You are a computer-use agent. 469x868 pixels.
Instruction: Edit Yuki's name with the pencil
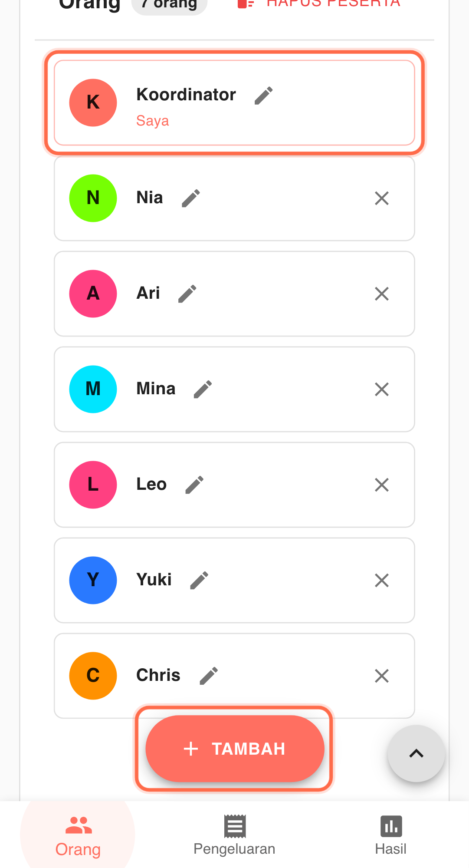pyautogui.click(x=199, y=581)
